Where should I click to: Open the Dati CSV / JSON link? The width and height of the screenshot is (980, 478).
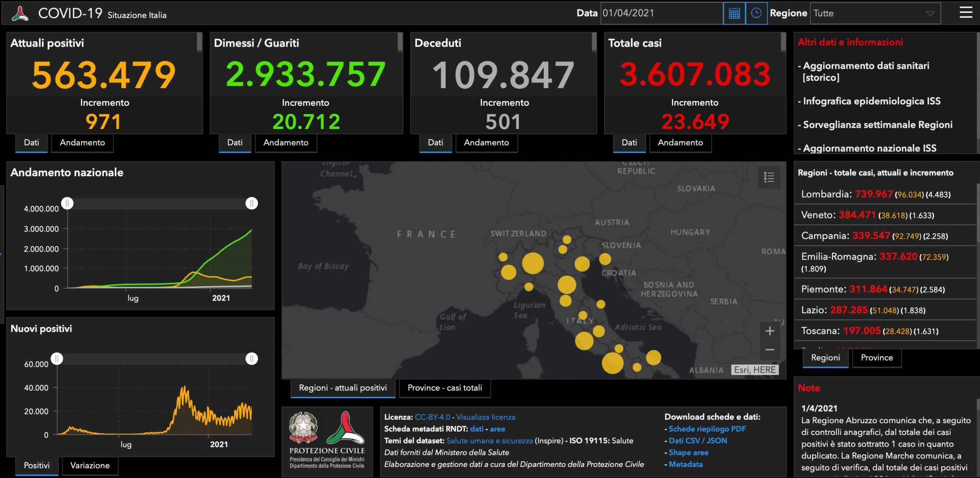click(x=697, y=441)
